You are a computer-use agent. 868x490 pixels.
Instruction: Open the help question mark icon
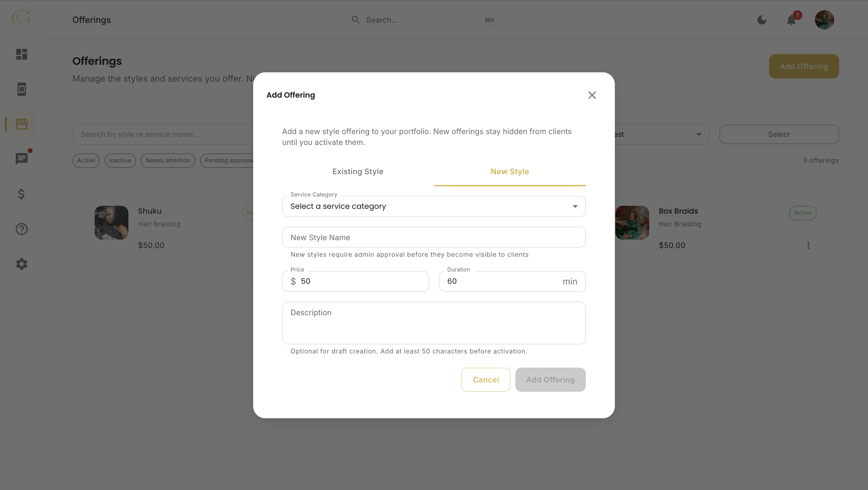(22, 229)
